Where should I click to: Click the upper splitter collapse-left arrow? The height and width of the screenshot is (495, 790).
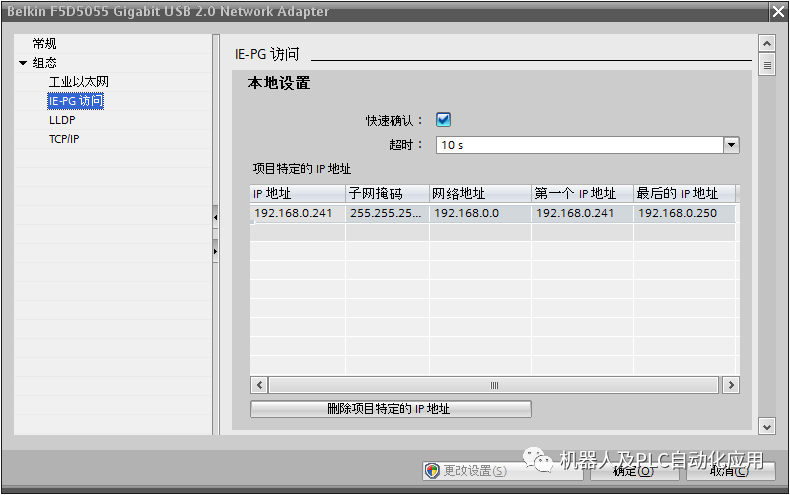click(215, 218)
